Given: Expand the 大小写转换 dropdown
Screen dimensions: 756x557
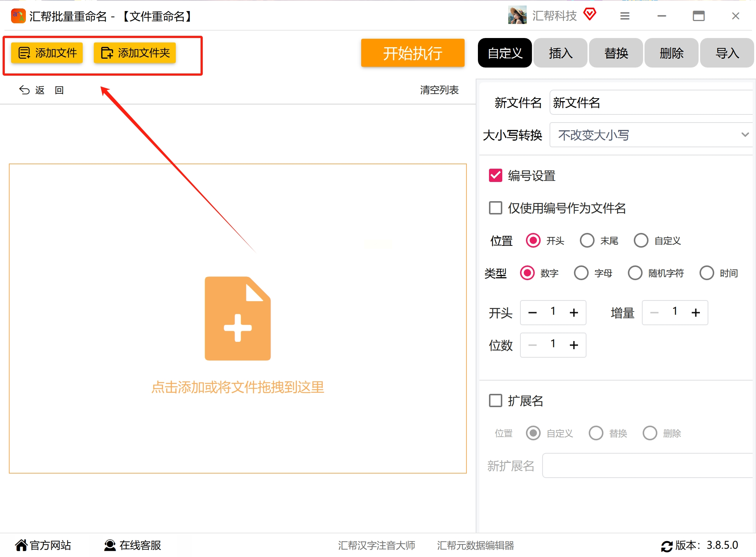Looking at the screenshot, I should [x=651, y=135].
